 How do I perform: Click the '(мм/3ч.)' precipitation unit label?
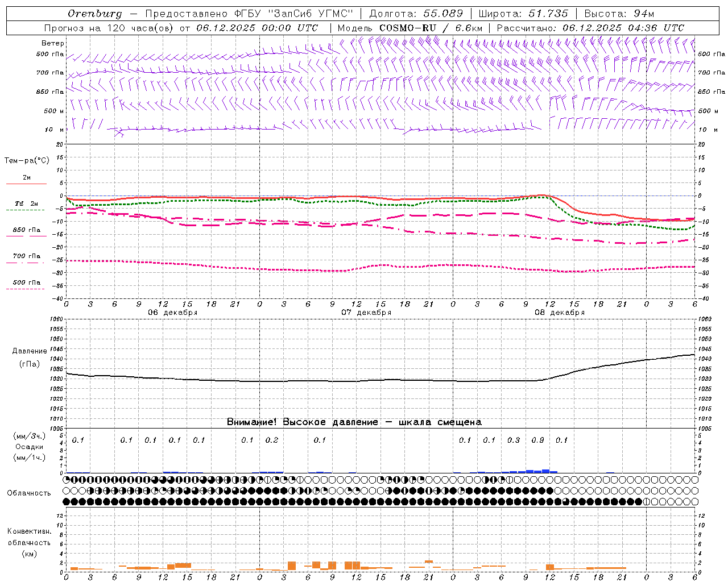pos(30,436)
